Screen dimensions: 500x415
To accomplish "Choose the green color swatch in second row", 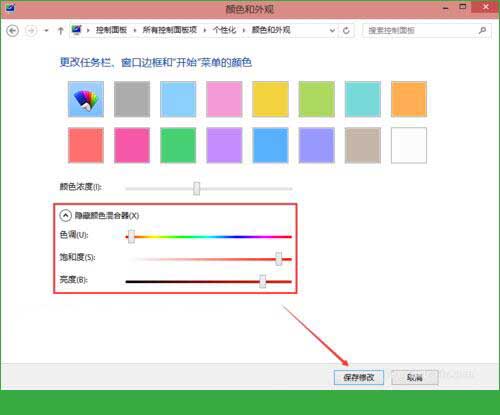I will coord(178,145).
